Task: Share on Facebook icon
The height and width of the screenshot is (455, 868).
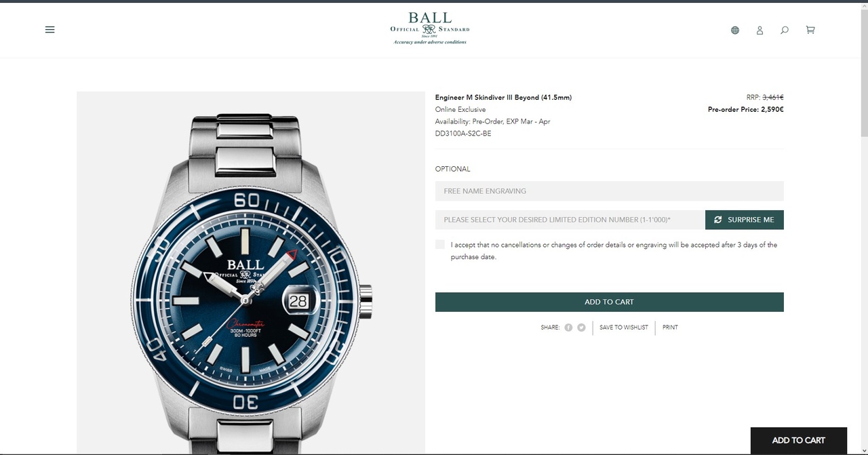Action: click(568, 328)
